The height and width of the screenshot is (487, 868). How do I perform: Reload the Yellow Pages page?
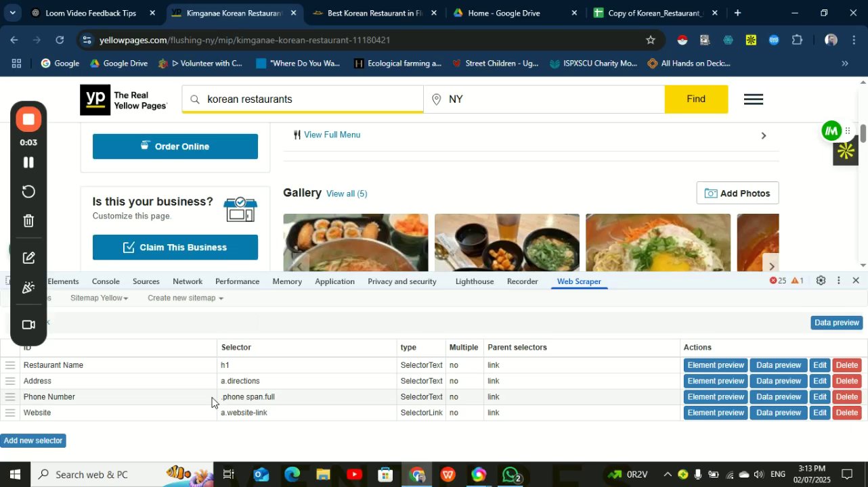[x=60, y=40]
